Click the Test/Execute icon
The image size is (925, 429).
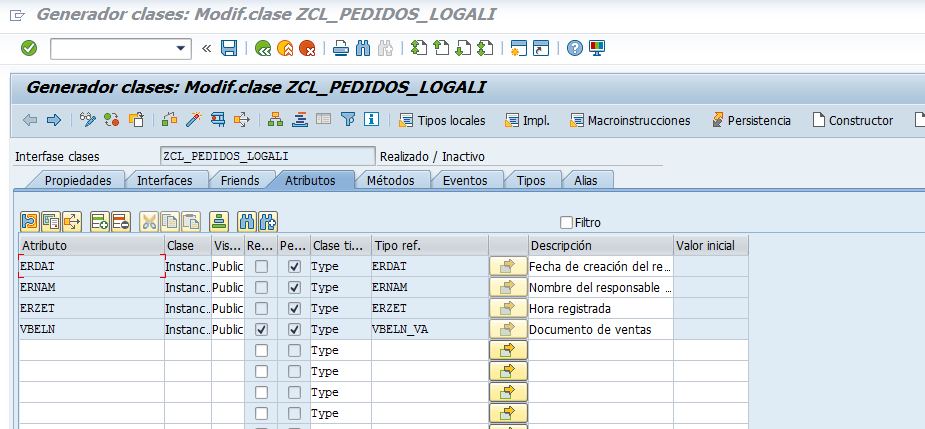point(218,120)
